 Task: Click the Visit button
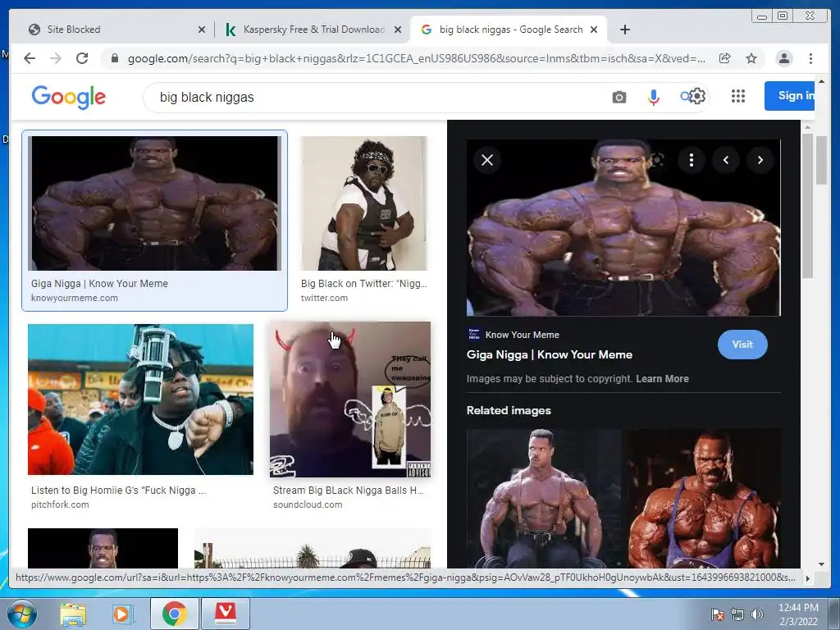742,345
